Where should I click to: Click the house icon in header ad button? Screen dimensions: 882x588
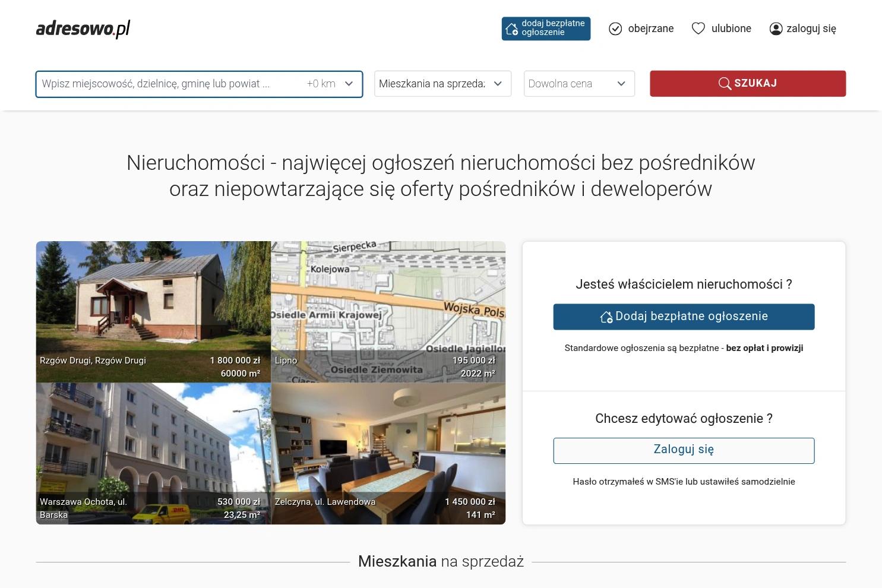pos(511,29)
